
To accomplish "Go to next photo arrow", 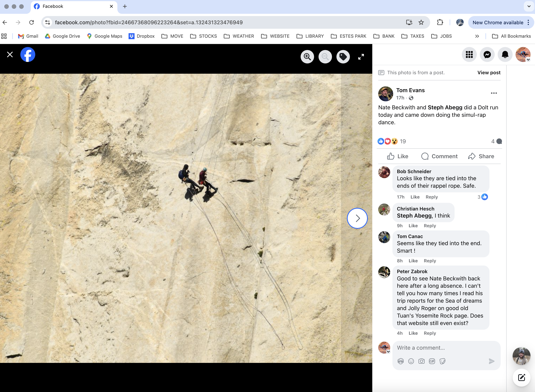I will [357, 218].
